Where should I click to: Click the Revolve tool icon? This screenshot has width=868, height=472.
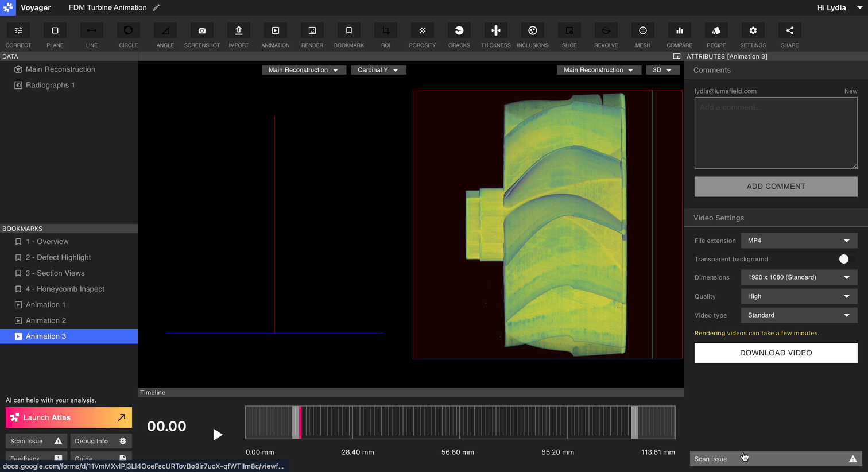(x=606, y=31)
